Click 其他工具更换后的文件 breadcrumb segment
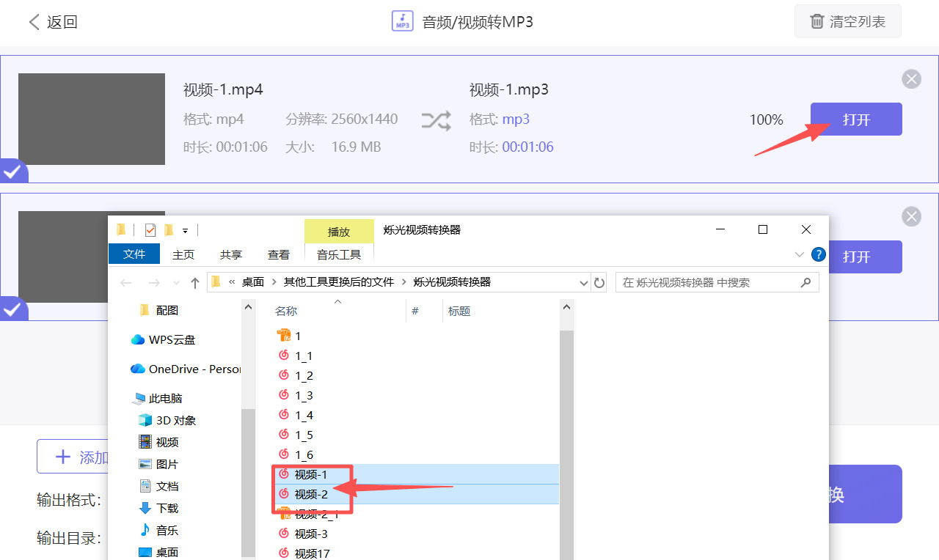 339,282
